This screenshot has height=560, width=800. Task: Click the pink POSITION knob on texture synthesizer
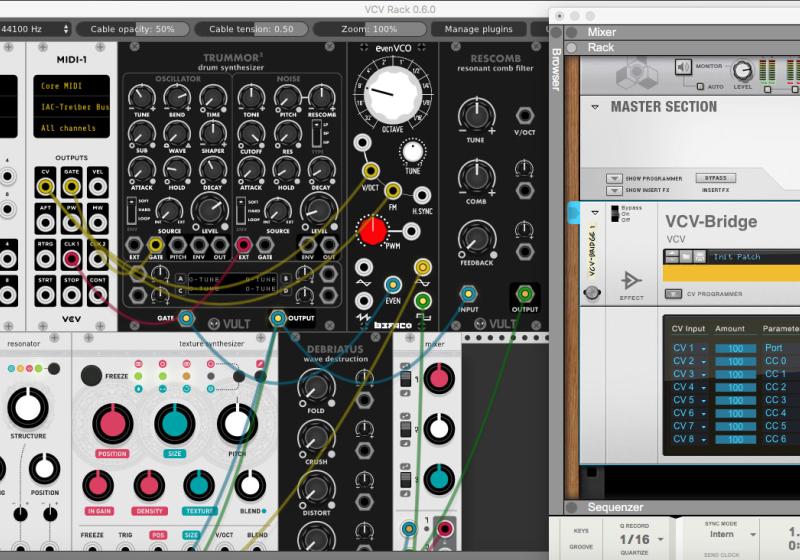click(x=112, y=423)
